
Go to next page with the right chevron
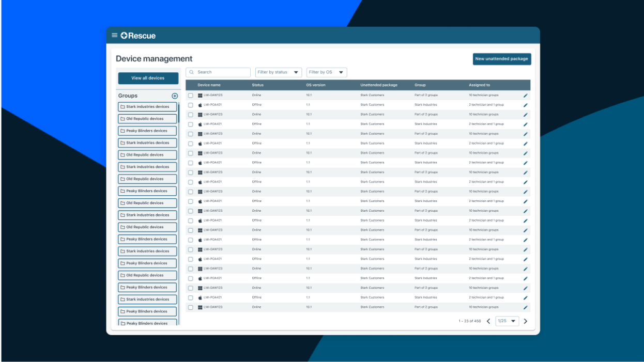(x=526, y=321)
